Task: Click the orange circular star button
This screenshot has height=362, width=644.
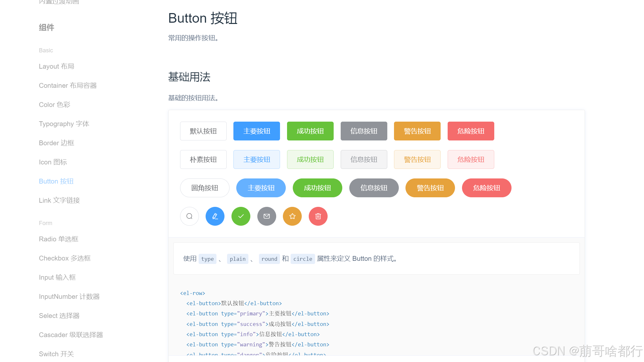Action: click(292, 216)
